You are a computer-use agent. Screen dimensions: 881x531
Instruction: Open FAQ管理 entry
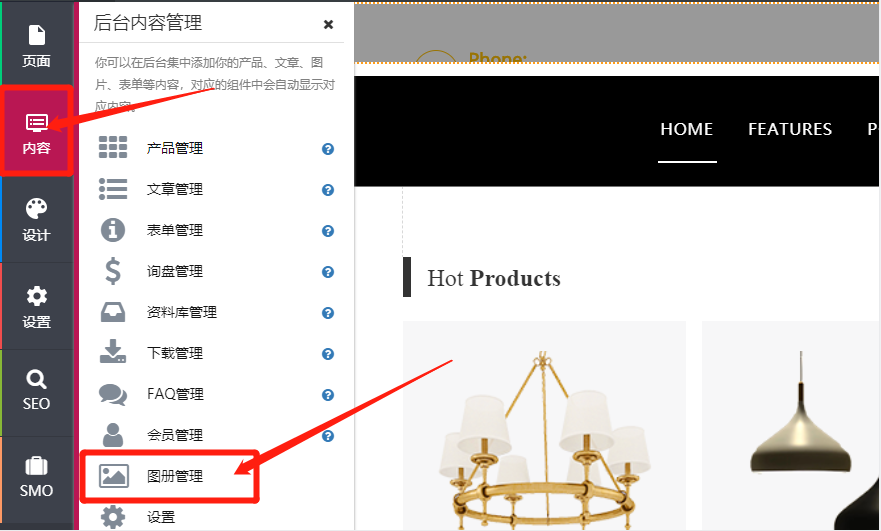[x=175, y=394]
